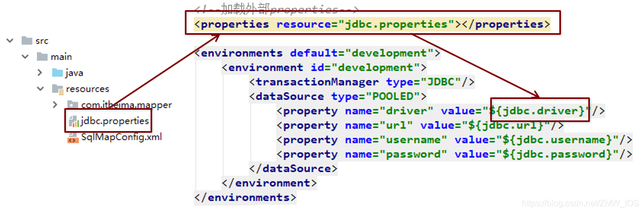Click the main folder icon
The image size is (644, 213).
click(42, 57)
